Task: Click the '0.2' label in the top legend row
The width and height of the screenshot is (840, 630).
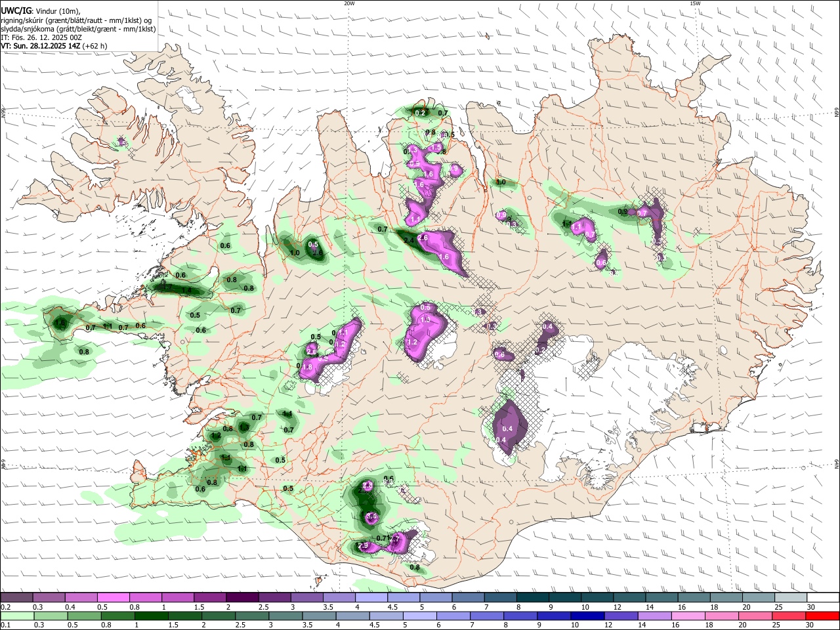Action: coord(5,607)
